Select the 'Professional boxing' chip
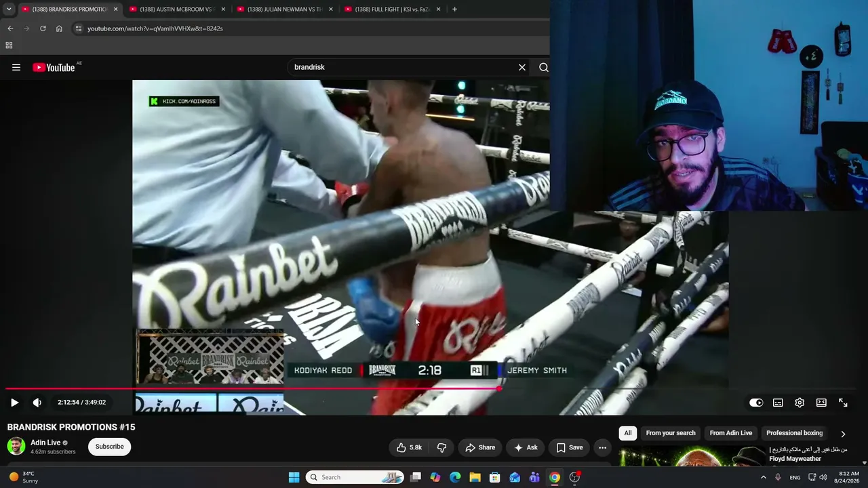This screenshot has height=488, width=868. coord(794,433)
